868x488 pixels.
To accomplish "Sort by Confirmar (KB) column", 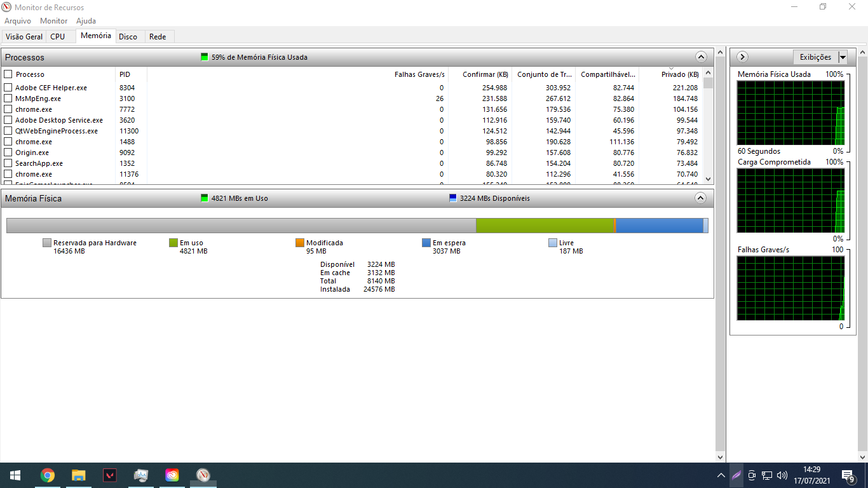I will coord(480,74).
